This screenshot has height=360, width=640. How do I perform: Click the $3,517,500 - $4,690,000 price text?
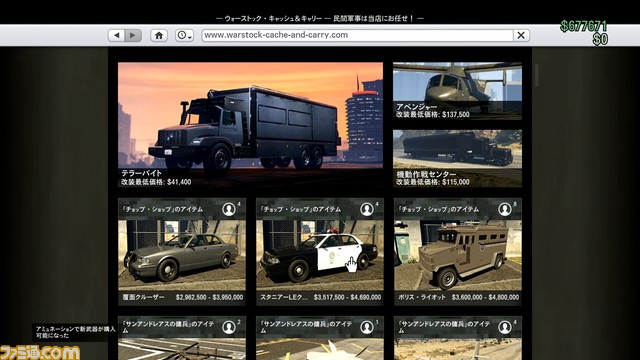pyautogui.click(x=347, y=298)
